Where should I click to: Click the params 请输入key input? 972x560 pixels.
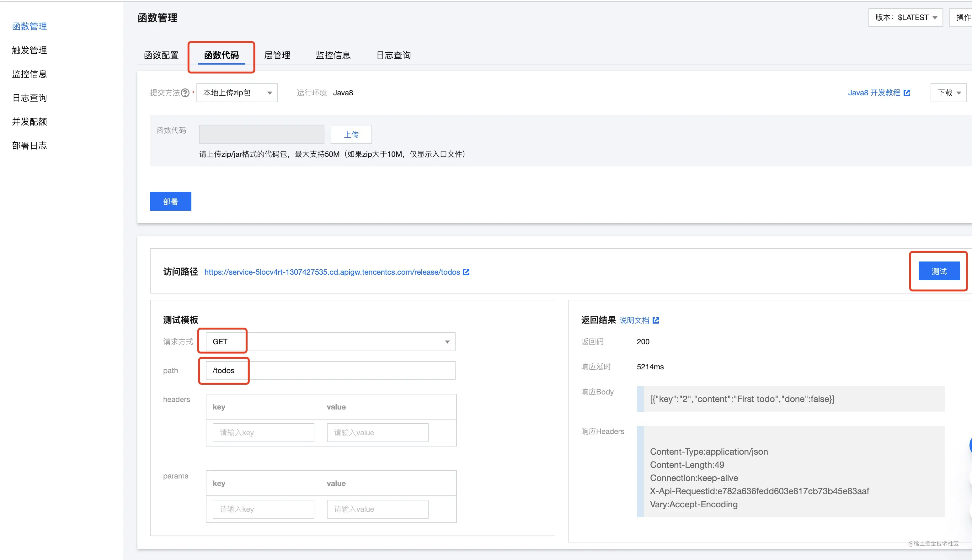coord(263,509)
